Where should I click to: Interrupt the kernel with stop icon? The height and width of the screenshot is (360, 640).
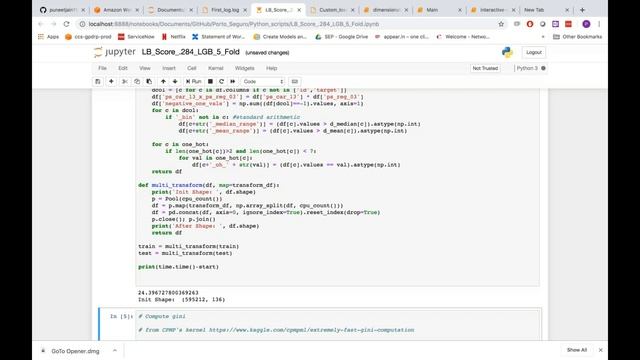click(210, 82)
